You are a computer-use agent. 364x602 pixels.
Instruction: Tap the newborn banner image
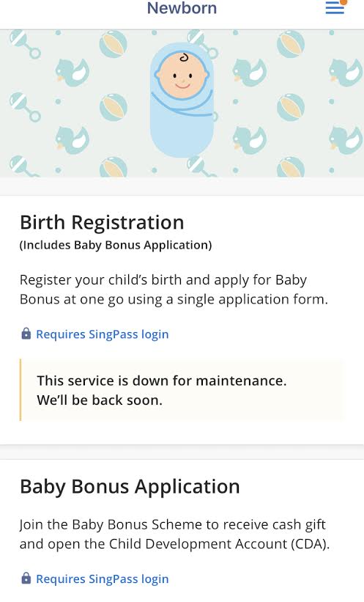[182, 103]
